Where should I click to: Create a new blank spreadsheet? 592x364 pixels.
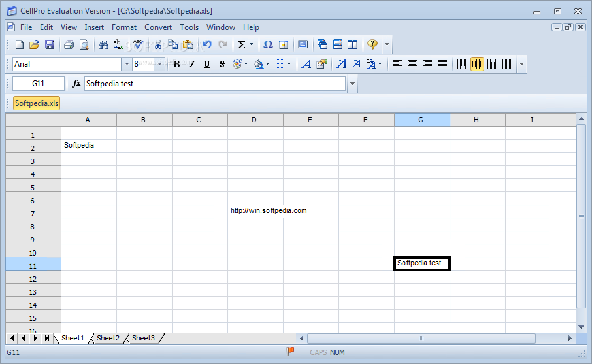click(19, 44)
